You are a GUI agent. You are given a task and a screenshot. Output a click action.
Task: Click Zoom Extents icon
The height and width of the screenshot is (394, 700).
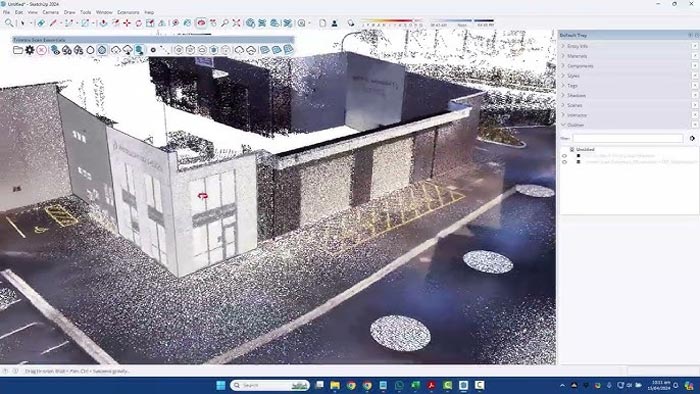tap(237, 23)
